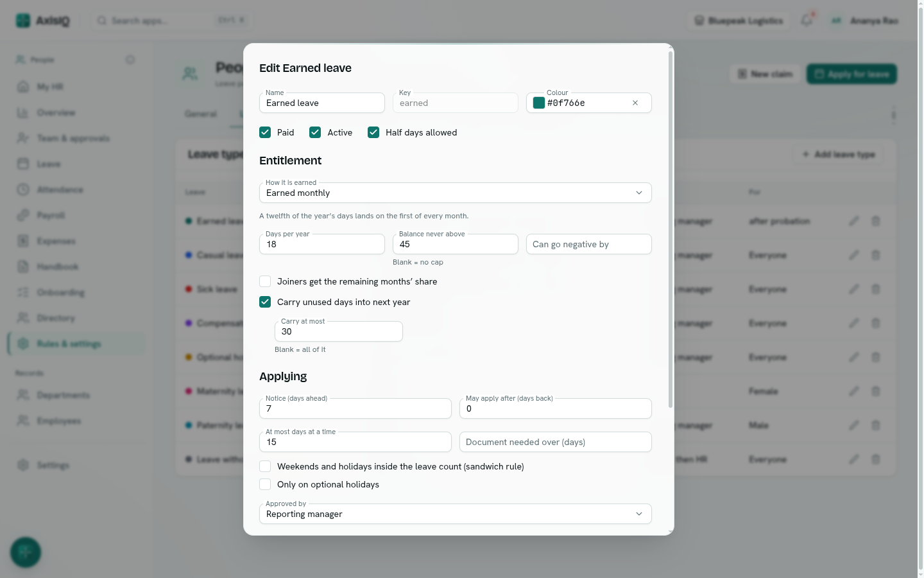924x578 pixels.
Task: Delete the Maternity row trash icon
Action: [876, 391]
